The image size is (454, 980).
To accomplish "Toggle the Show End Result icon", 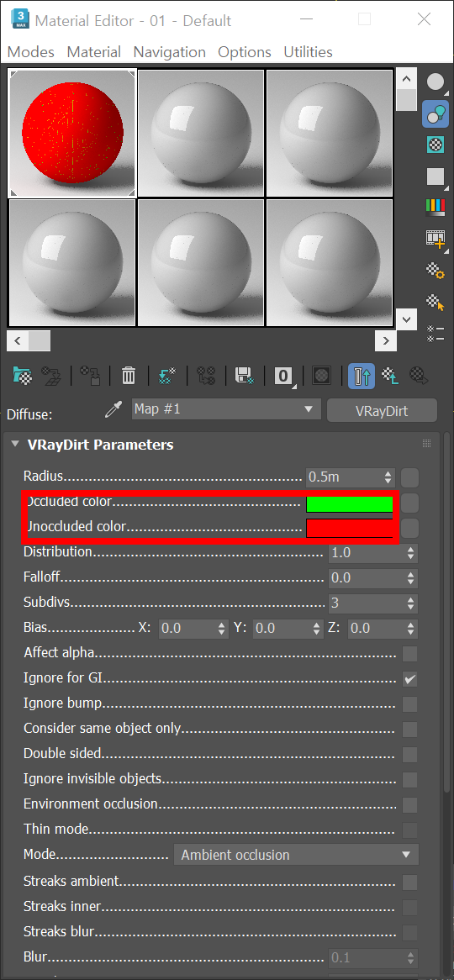I will pyautogui.click(x=362, y=376).
